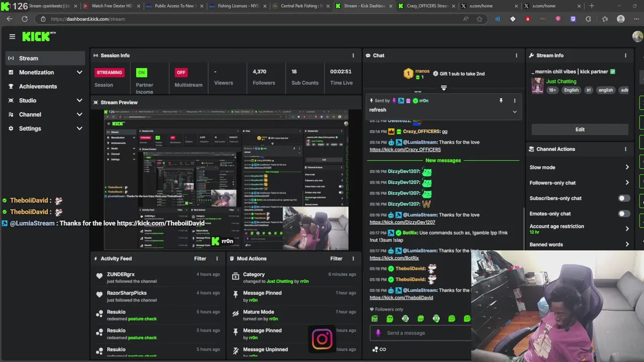
Task: Click the Edit button in Stream info
Action: pos(580,129)
